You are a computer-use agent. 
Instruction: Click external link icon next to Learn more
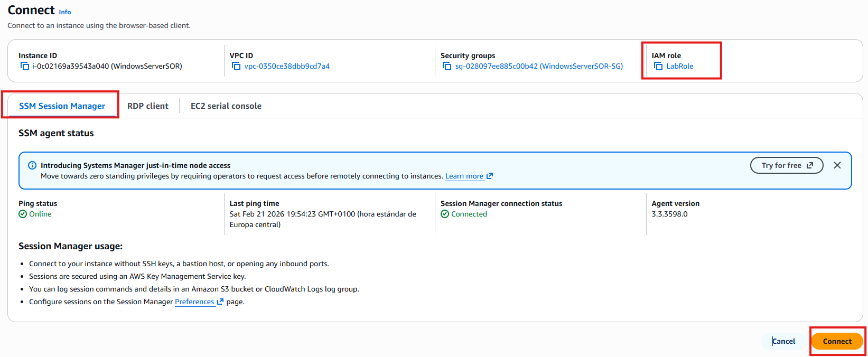tap(490, 176)
